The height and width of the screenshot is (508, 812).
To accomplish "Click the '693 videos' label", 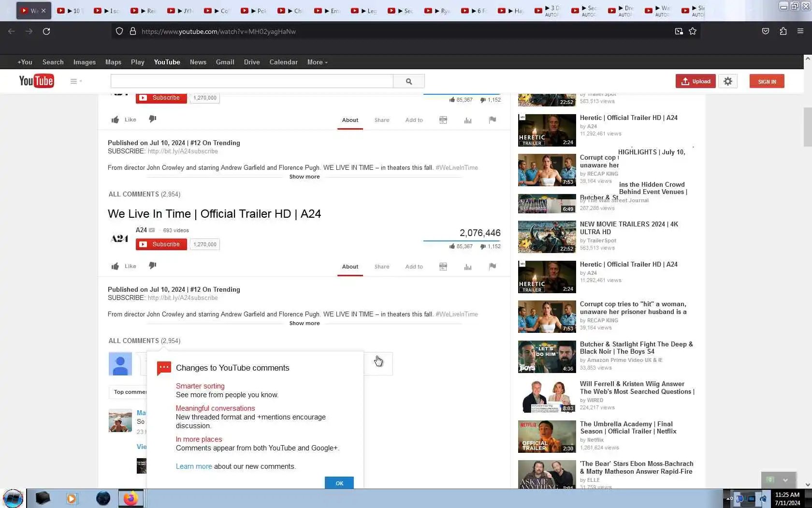I will pos(176,230).
